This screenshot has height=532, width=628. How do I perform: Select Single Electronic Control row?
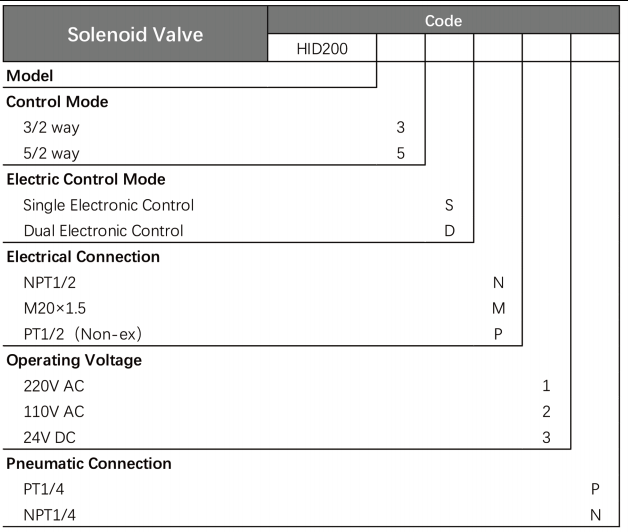tap(108, 205)
